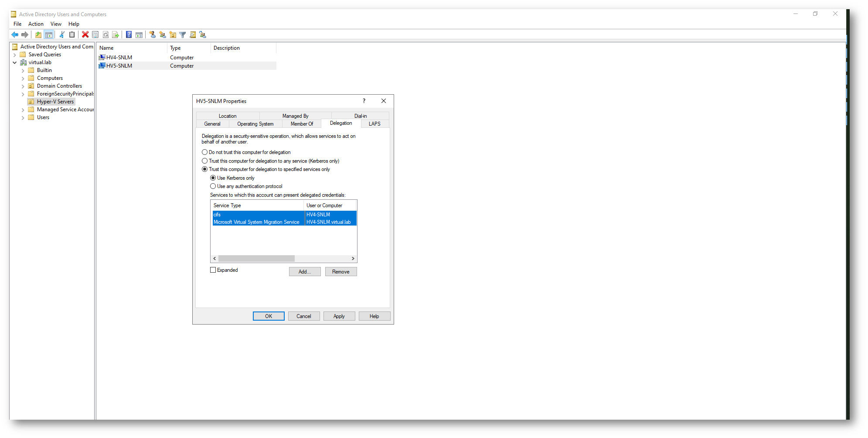Choose the 'Use Kerberos only' option
The height and width of the screenshot is (438, 868).
pos(213,178)
